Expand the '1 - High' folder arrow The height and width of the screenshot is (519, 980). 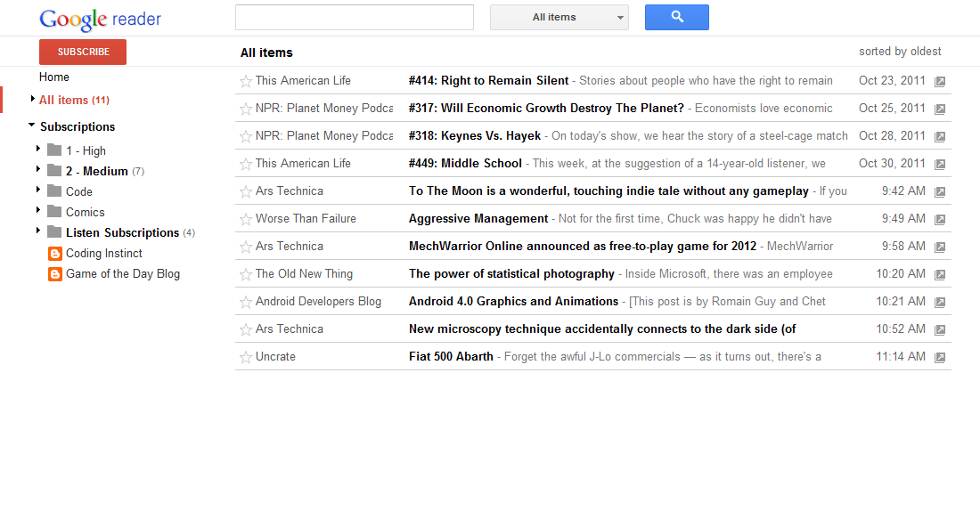(38, 149)
